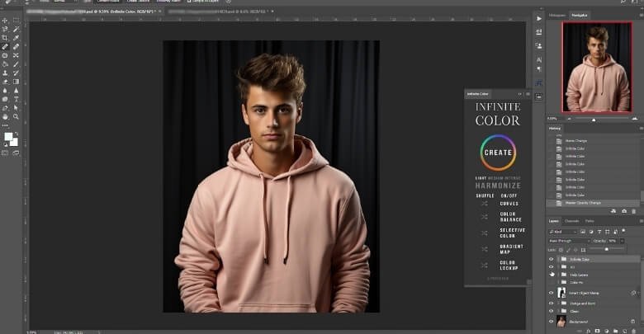Hide the Background layer
The height and width of the screenshot is (334, 644).
point(552,322)
